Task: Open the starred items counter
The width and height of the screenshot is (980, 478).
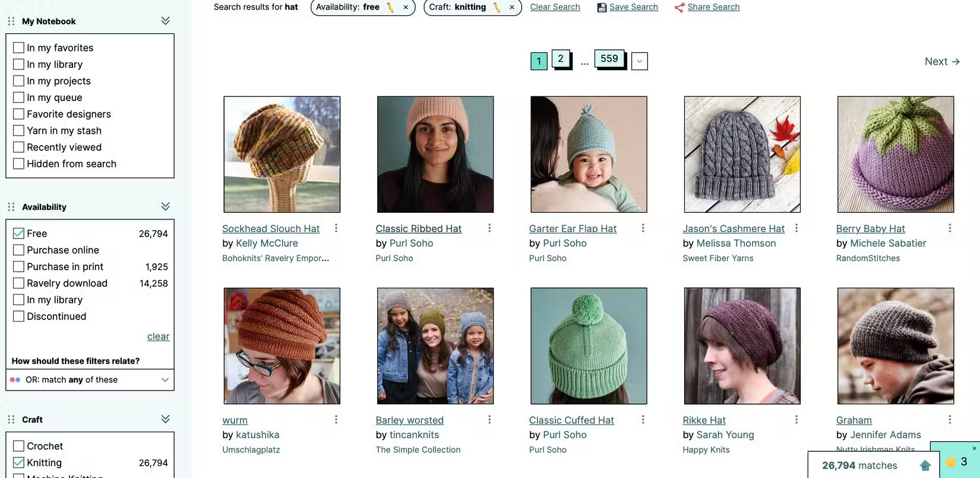Action: (x=956, y=462)
